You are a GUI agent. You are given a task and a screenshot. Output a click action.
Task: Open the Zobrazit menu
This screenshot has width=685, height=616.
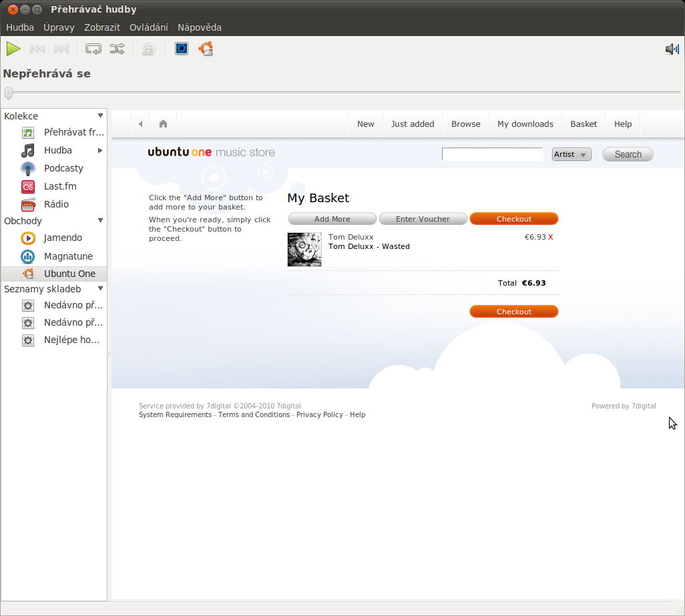click(101, 27)
